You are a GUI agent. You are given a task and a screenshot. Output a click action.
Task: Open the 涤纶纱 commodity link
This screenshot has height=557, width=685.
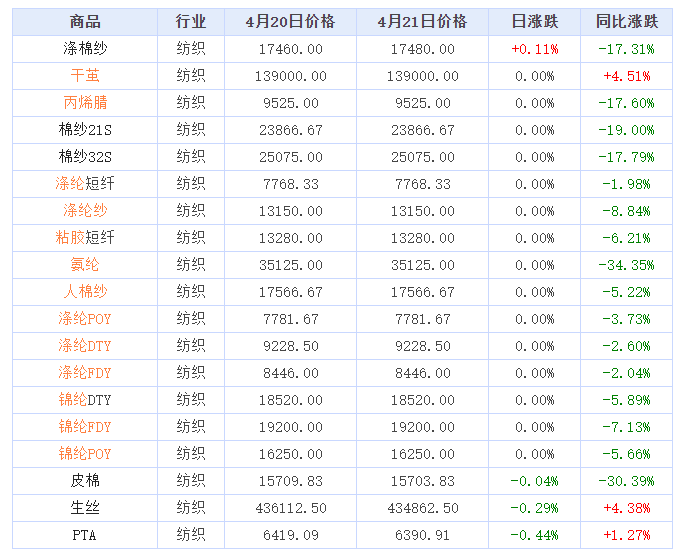pos(85,211)
